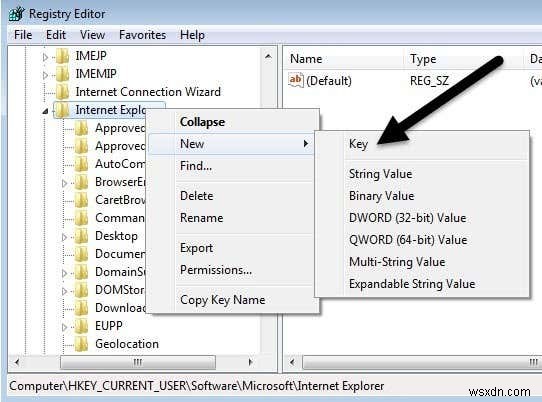Click the CaretBrow folder icon
542x402 pixels.
click(x=82, y=200)
